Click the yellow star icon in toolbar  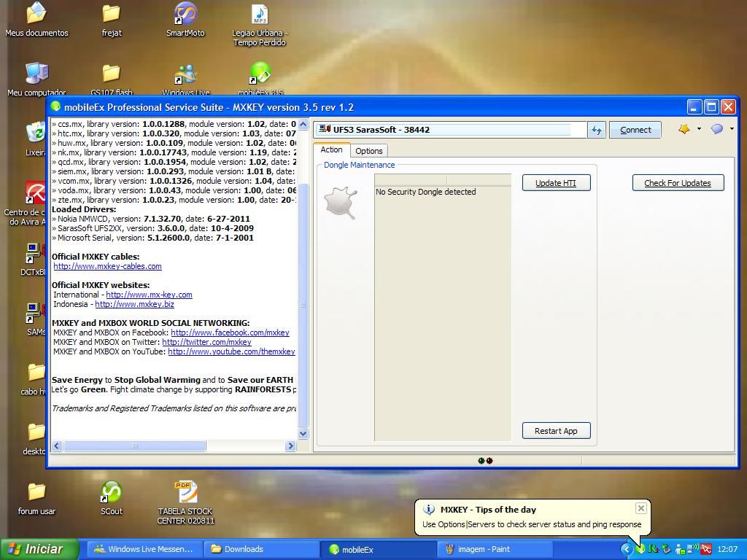684,129
